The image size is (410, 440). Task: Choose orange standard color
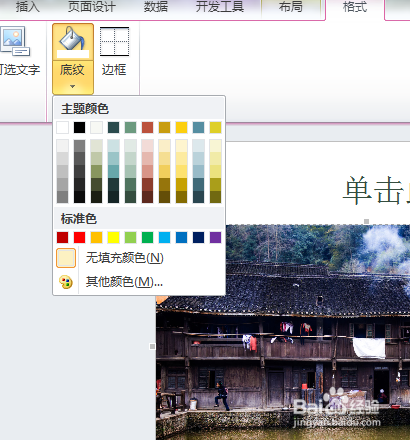(96, 237)
